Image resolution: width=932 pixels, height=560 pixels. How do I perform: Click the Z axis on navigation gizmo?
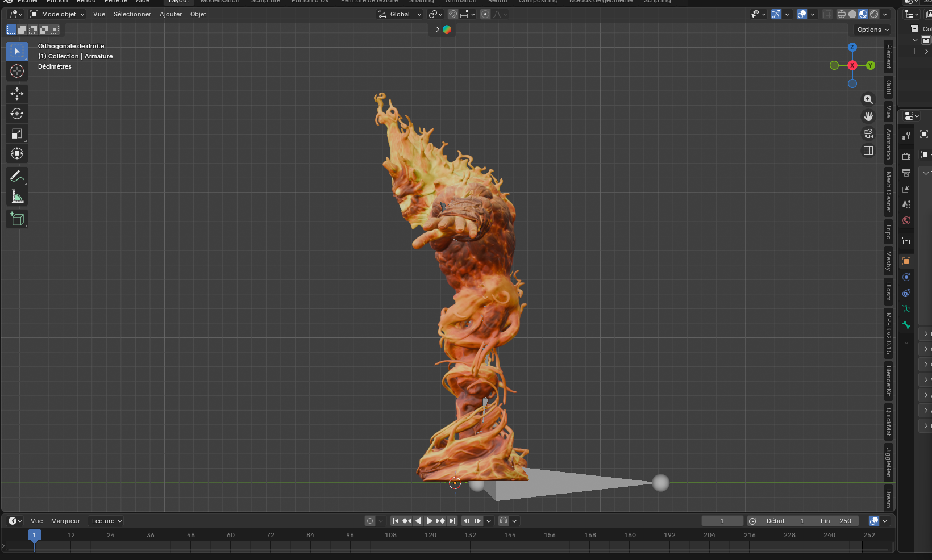(x=852, y=47)
